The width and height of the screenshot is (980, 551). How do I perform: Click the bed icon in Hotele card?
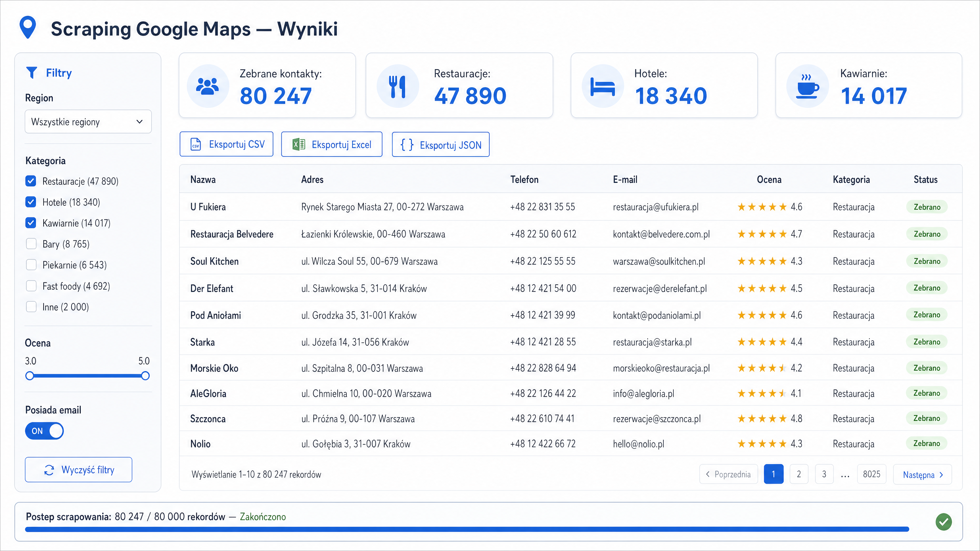point(603,86)
